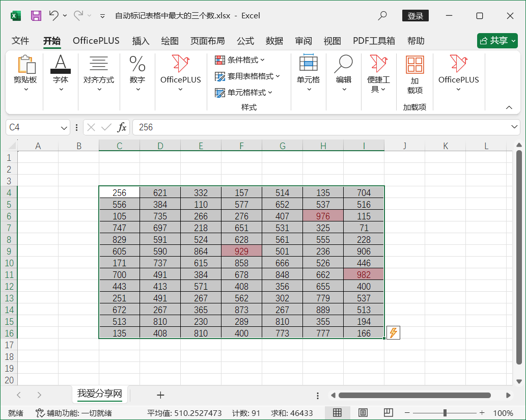Click the vertical scrollbar down arrow
The image size is (526, 420).
click(x=519, y=381)
